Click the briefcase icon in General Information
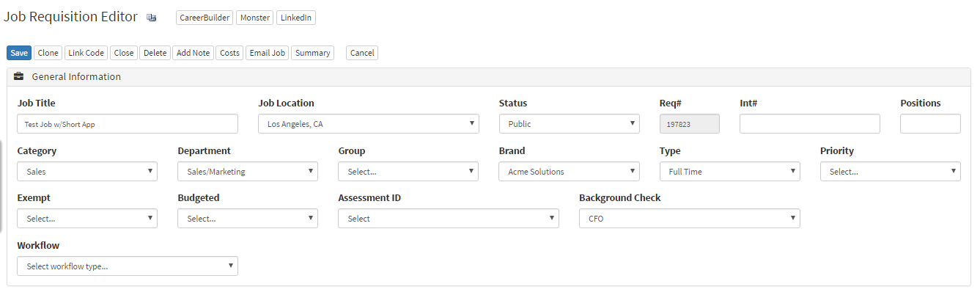Screen dimensions: 980x295 (18, 76)
